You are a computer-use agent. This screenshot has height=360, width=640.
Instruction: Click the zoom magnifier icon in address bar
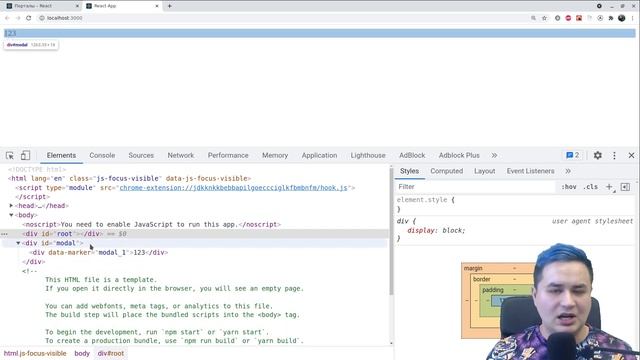click(x=533, y=18)
